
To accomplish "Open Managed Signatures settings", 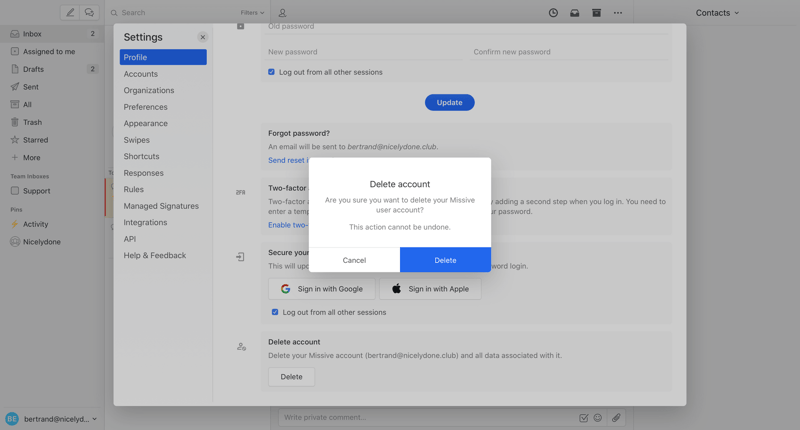I will pyautogui.click(x=163, y=206).
